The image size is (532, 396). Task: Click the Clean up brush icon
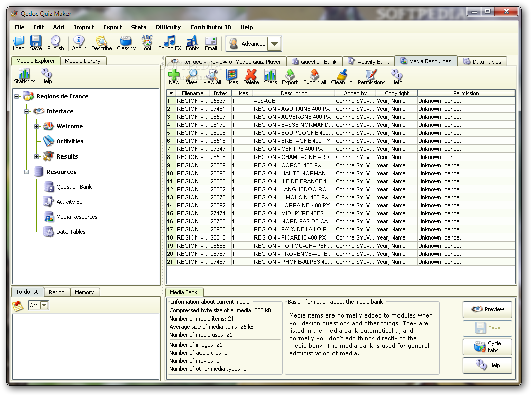click(x=342, y=77)
